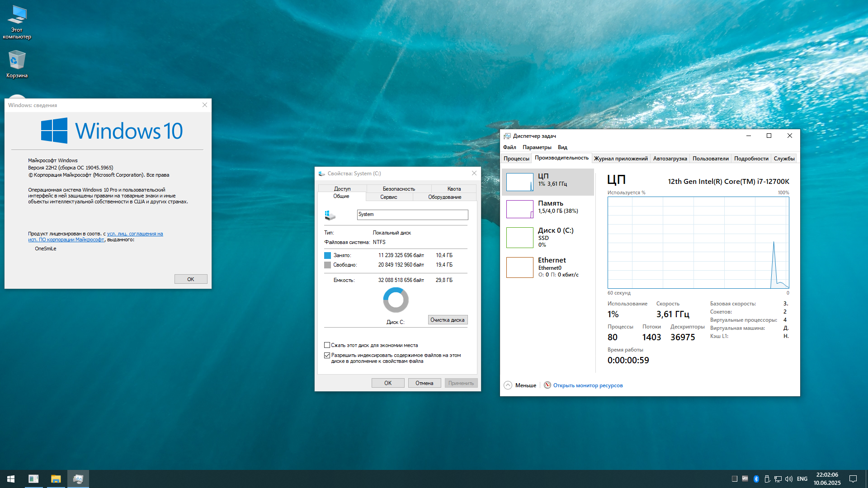The height and width of the screenshot is (488, 868).
Task: Collapse Task Manager details via Меньше
Action: coord(519,385)
